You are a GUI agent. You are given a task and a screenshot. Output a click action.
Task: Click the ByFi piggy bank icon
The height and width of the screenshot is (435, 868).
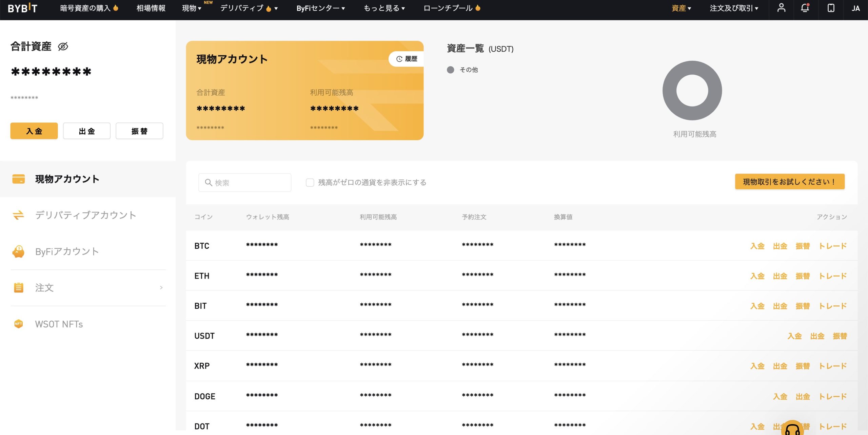coord(18,251)
